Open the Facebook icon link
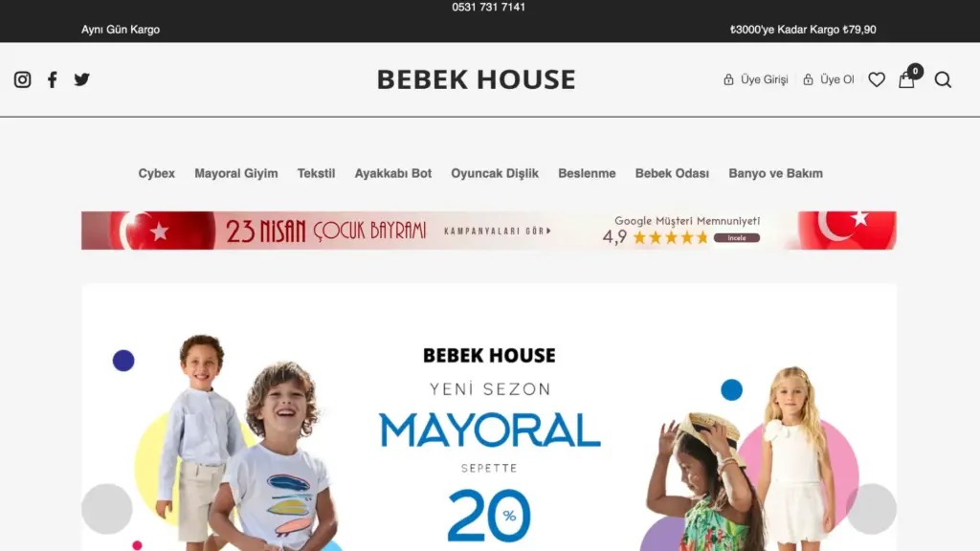The image size is (980, 551). coord(53,79)
